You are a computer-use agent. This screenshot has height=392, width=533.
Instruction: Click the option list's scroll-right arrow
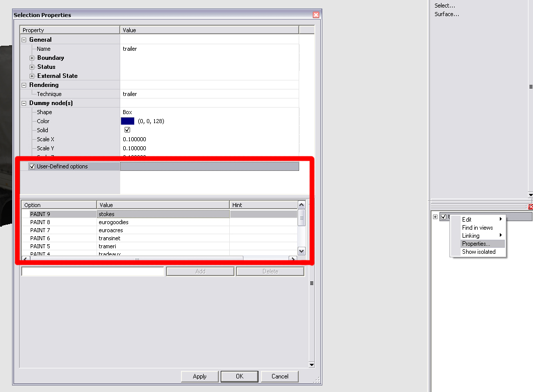pos(293,259)
